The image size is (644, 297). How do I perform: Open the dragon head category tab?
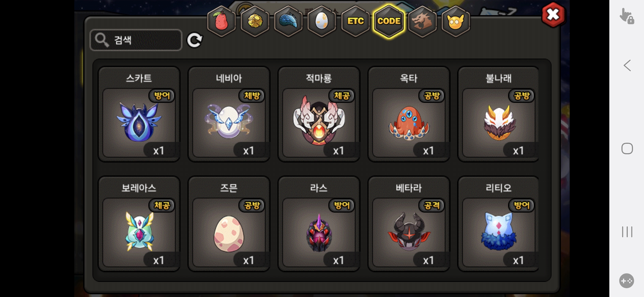422,21
